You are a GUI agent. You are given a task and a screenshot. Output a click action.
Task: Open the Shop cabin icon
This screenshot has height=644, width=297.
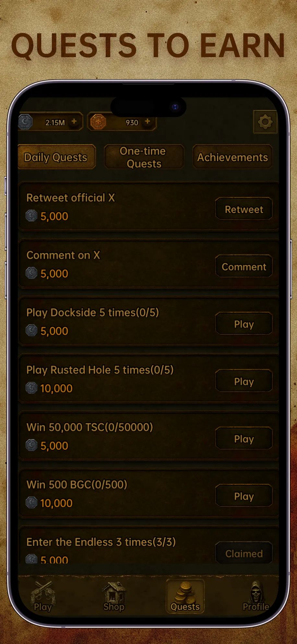pos(114,596)
